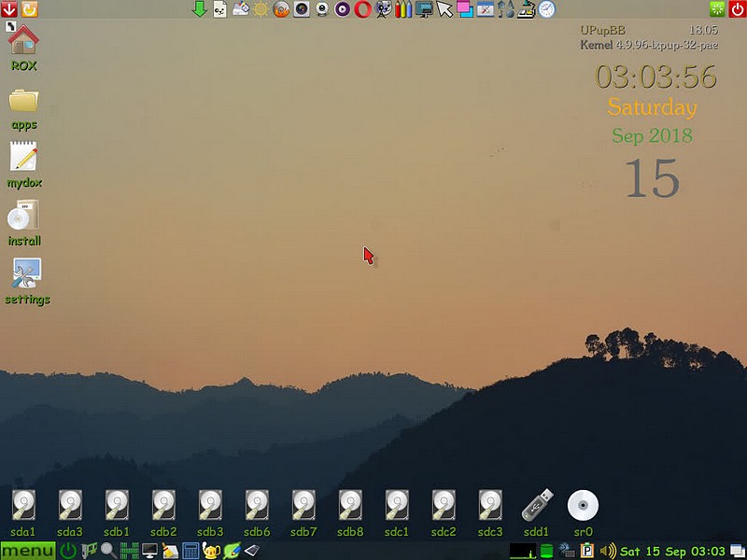Open the analog clock icon in top tray
This screenshot has height=560, width=747.
tap(547, 9)
